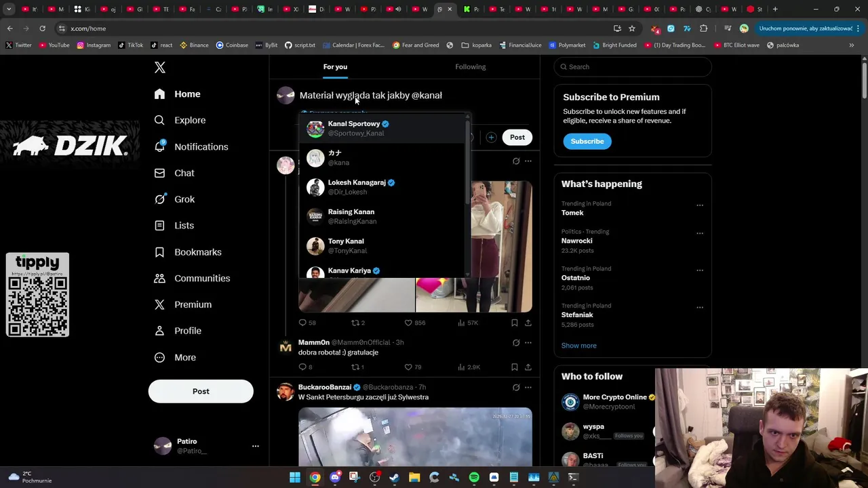
Task: Repost the MammOn post
Action: (x=357, y=367)
